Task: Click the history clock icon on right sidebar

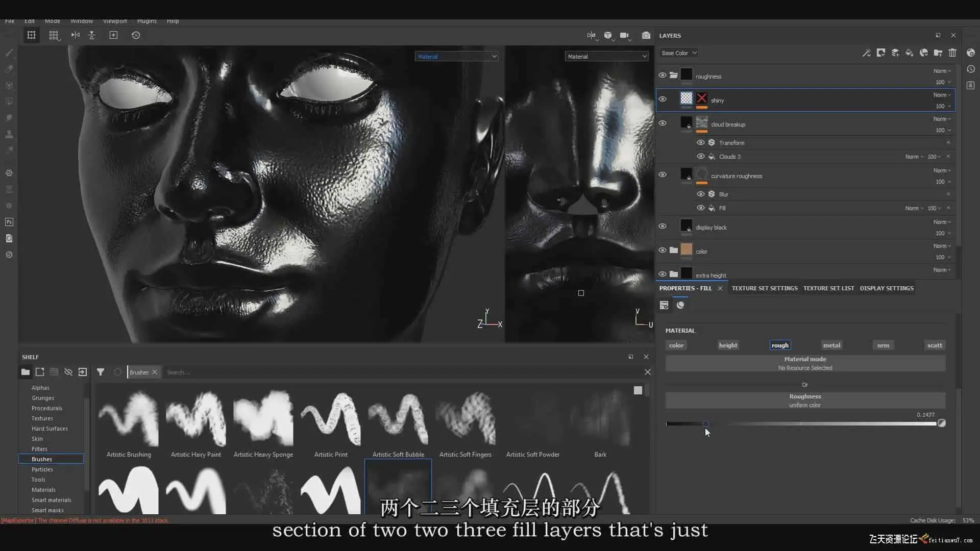Action: (x=971, y=69)
